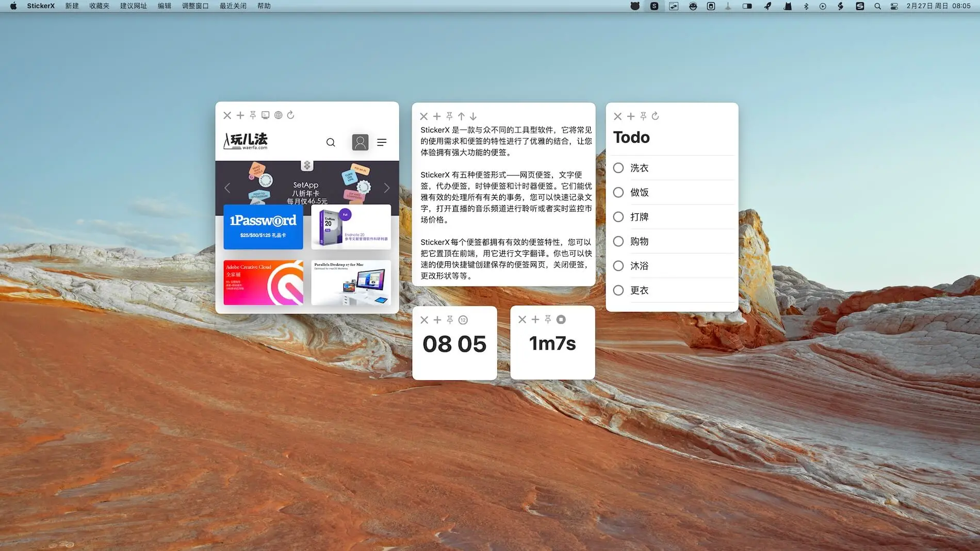Open the 编辑 menu
The width and height of the screenshot is (980, 551).
165,6
